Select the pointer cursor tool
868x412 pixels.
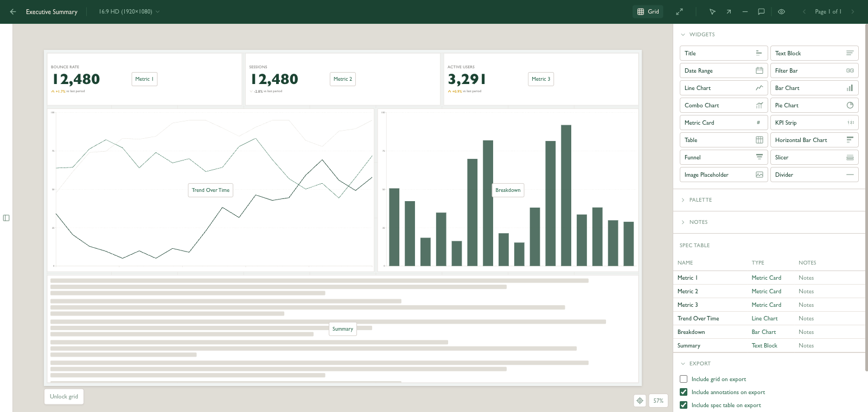(x=712, y=11)
